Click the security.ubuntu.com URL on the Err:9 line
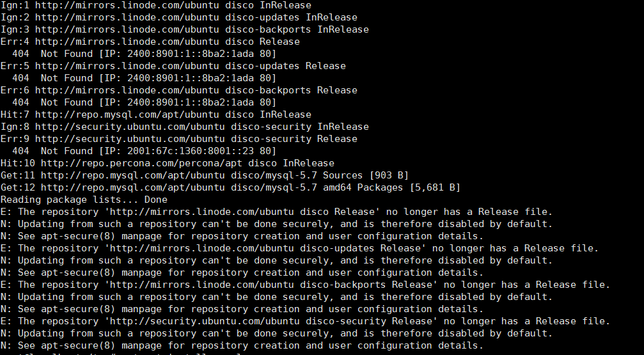 point(130,139)
